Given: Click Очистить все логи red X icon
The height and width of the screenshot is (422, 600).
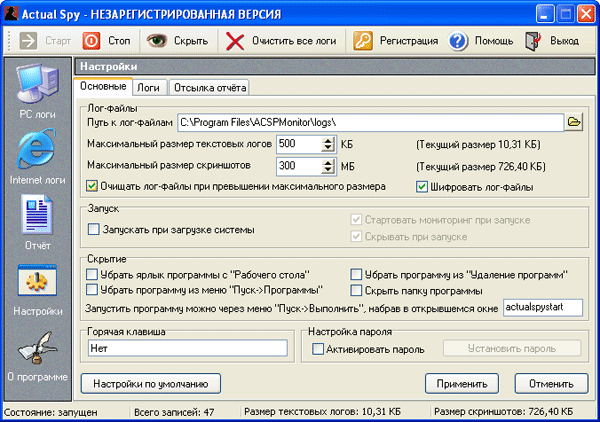Looking at the screenshot, I should [235, 41].
